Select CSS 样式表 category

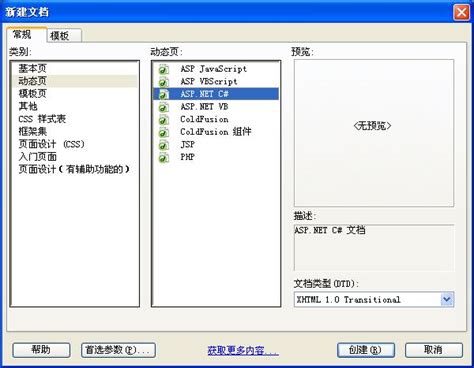pyautogui.click(x=75, y=119)
